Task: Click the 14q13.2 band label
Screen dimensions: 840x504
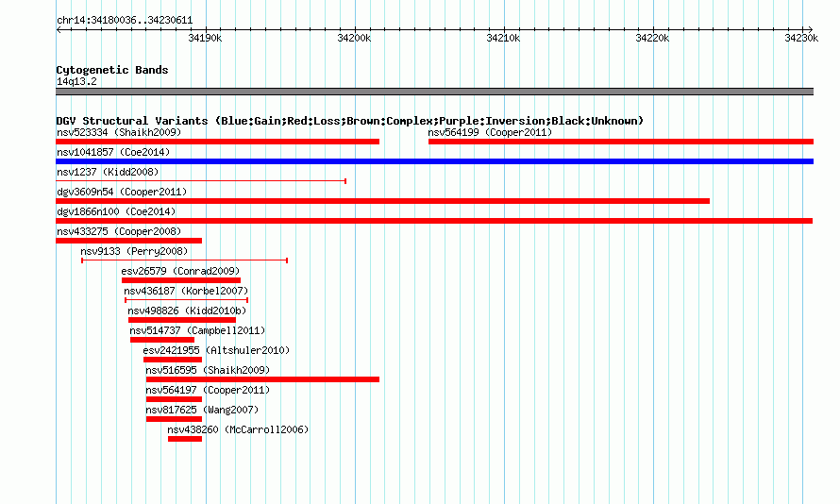Action: pyautogui.click(x=76, y=81)
